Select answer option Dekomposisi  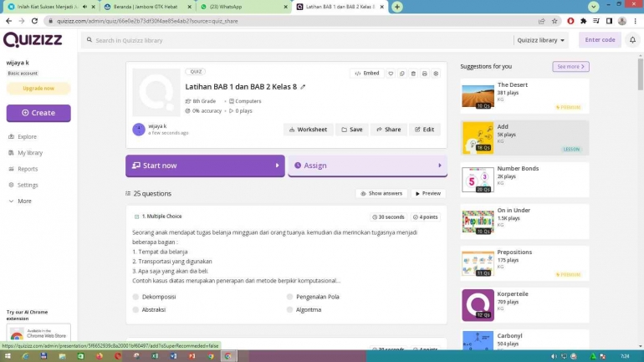point(135,296)
